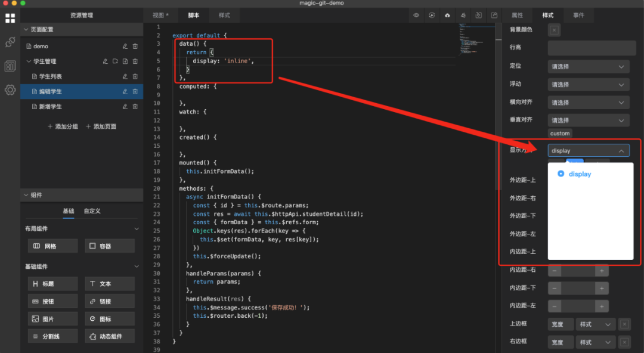Switch to the 脚本 editor tab
This screenshot has height=353, width=644.
pyautogui.click(x=193, y=15)
